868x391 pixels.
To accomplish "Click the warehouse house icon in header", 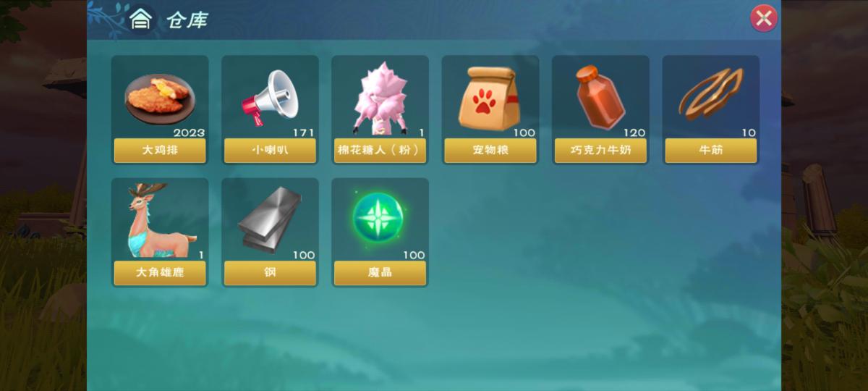I will (x=140, y=20).
